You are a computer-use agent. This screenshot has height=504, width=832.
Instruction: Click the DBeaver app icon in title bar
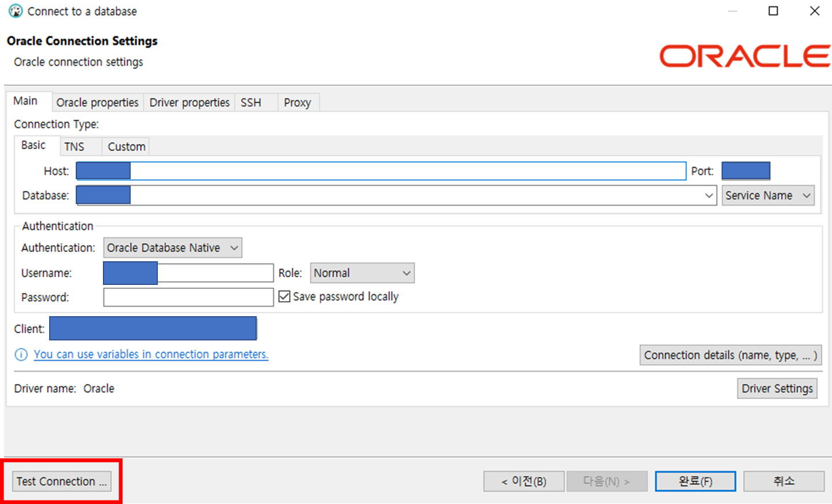(16, 11)
